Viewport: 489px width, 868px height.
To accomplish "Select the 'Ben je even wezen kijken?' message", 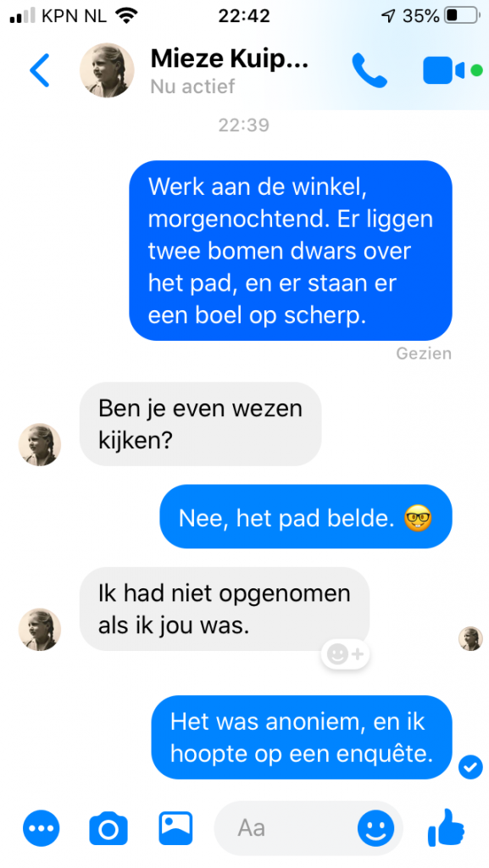I will pos(201,424).
